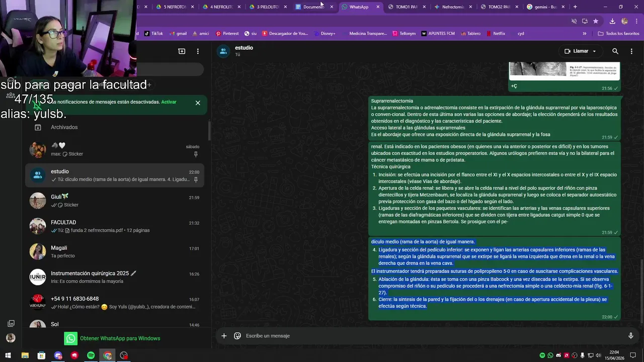Close the WhatsApp browser tab
This screenshot has width=644, height=362.
[378, 7]
